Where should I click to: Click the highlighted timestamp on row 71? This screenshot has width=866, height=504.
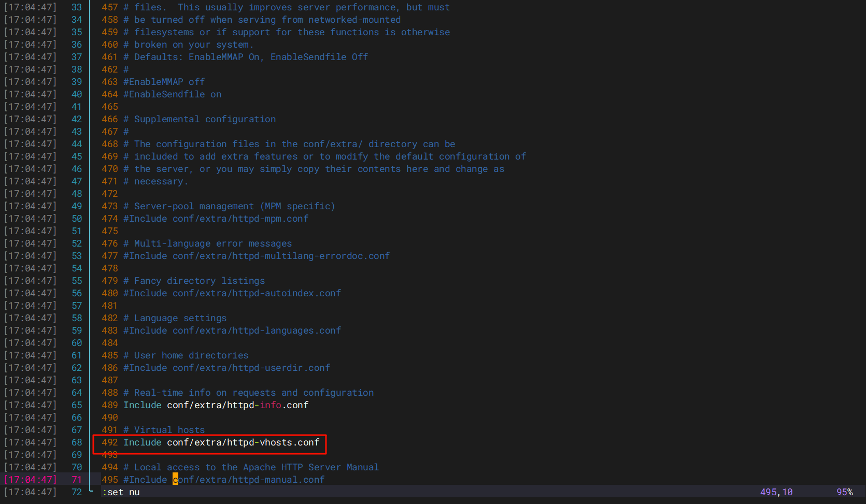(30, 480)
